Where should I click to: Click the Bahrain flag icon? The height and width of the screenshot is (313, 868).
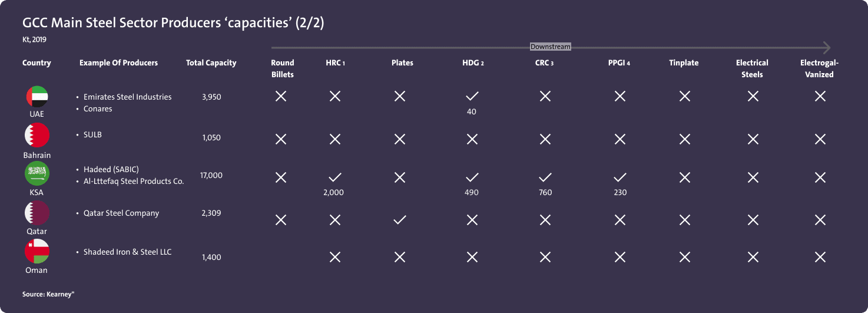coord(37,136)
